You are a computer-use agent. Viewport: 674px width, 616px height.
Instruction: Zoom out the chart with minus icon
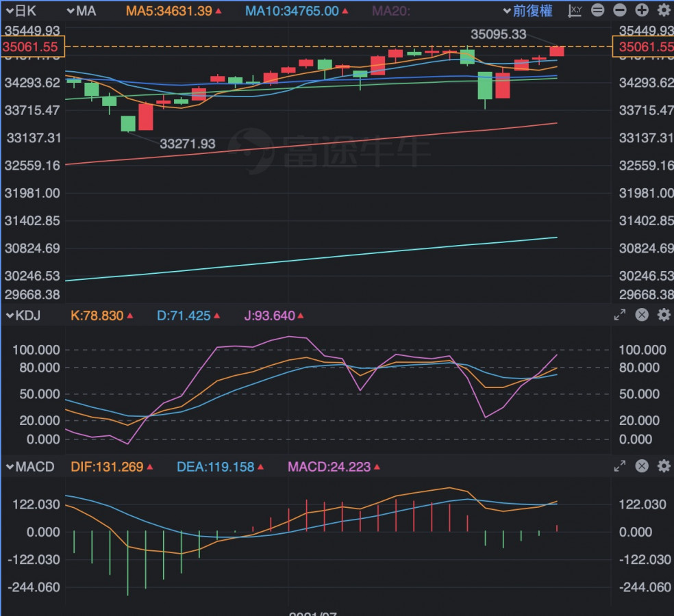click(x=620, y=10)
